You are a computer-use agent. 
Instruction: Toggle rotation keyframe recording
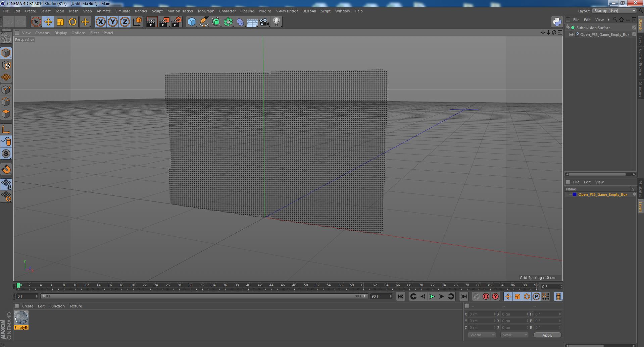(527, 296)
